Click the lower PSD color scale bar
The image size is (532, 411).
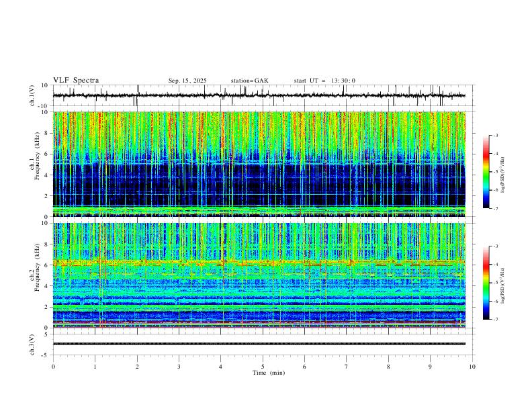486,283
